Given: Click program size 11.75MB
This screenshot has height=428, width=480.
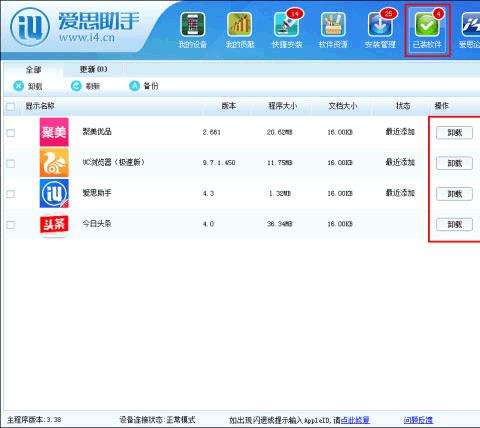Looking at the screenshot, I should [x=279, y=163].
